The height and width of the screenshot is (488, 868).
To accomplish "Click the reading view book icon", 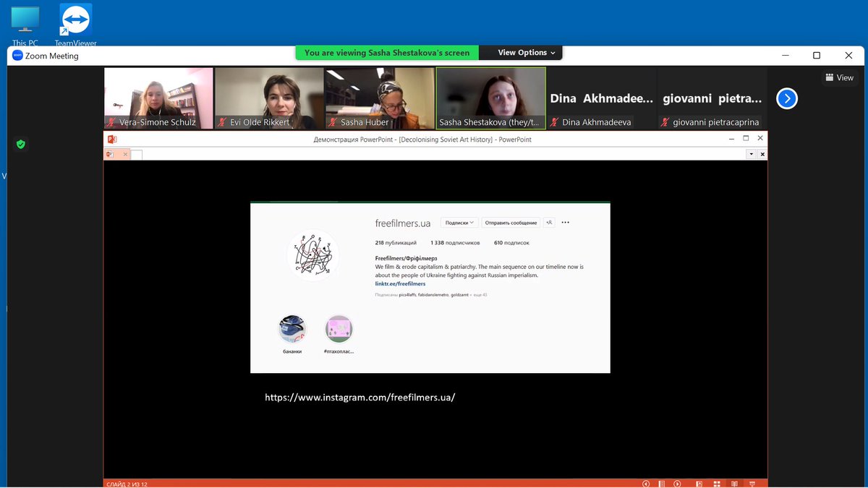I will coord(735,484).
